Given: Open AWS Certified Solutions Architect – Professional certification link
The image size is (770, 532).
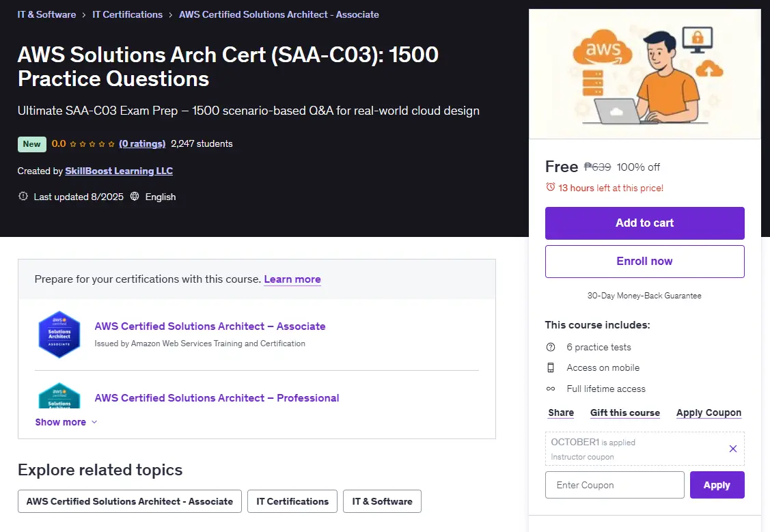Looking at the screenshot, I should pos(217,398).
